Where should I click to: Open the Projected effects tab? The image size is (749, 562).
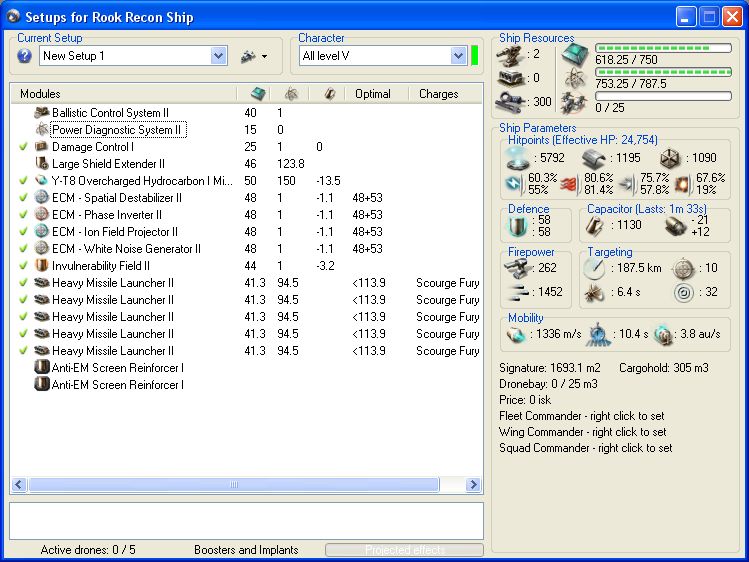click(405, 550)
